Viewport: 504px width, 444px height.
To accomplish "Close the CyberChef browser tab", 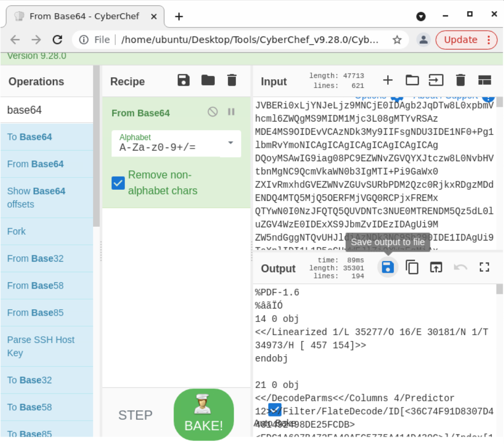I will (154, 16).
